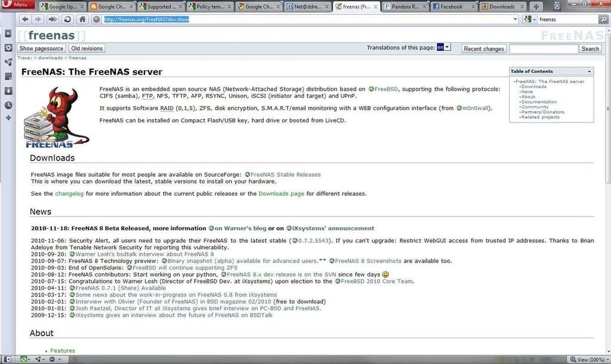
Task: Open the Opera Menu button
Action: 17,5
